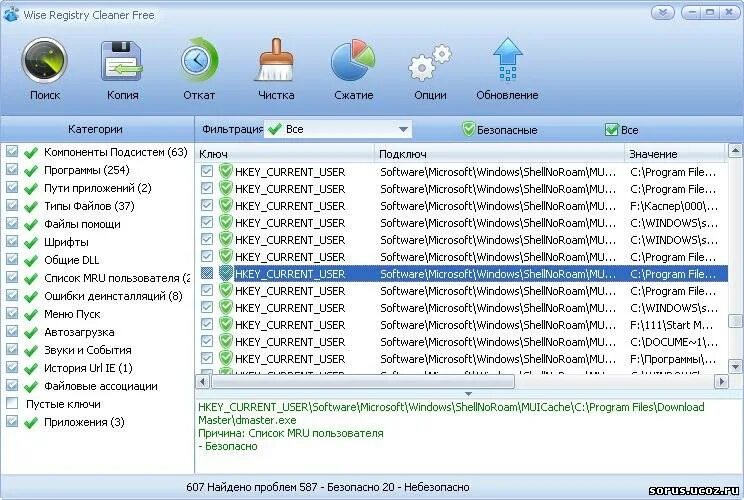Sort by the Подключ column header
The width and height of the screenshot is (744, 500).
(x=499, y=154)
